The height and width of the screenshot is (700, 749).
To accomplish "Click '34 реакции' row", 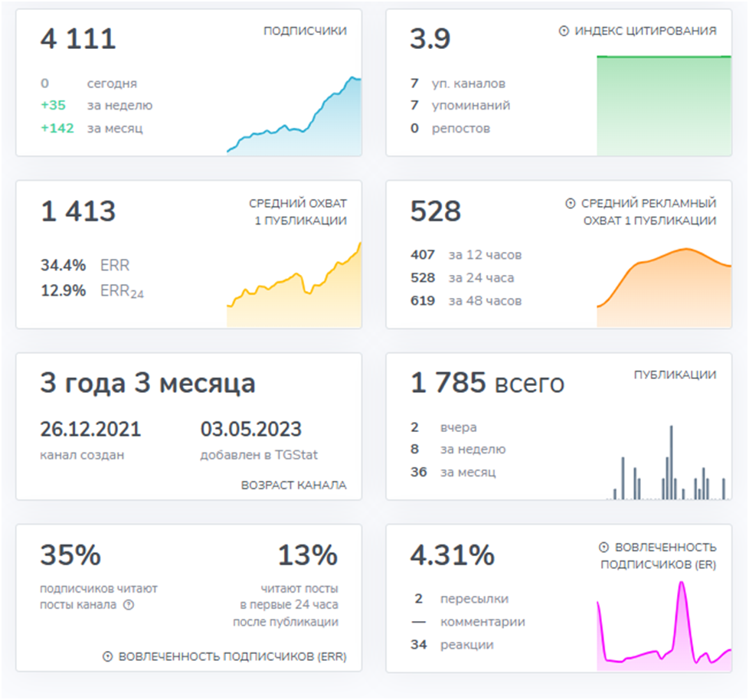I will (x=453, y=645).
